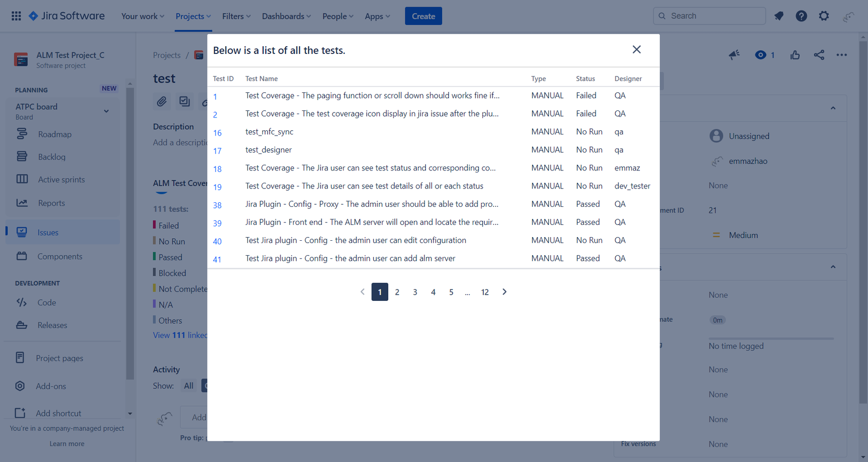Image resolution: width=868 pixels, height=462 pixels.
Task: Expand the ATPC board dropdown
Action: (x=106, y=111)
